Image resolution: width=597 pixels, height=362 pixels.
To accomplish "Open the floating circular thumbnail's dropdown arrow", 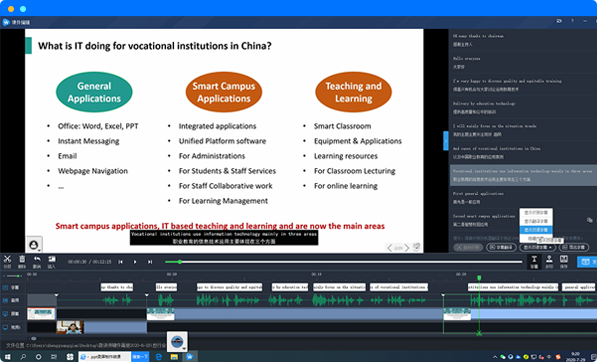I will click(184, 348).
